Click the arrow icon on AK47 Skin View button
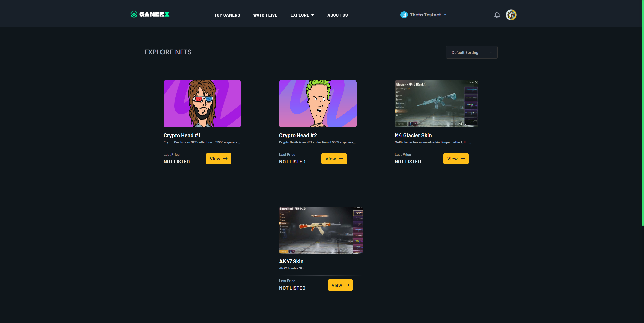This screenshot has width=644, height=323. [347, 285]
